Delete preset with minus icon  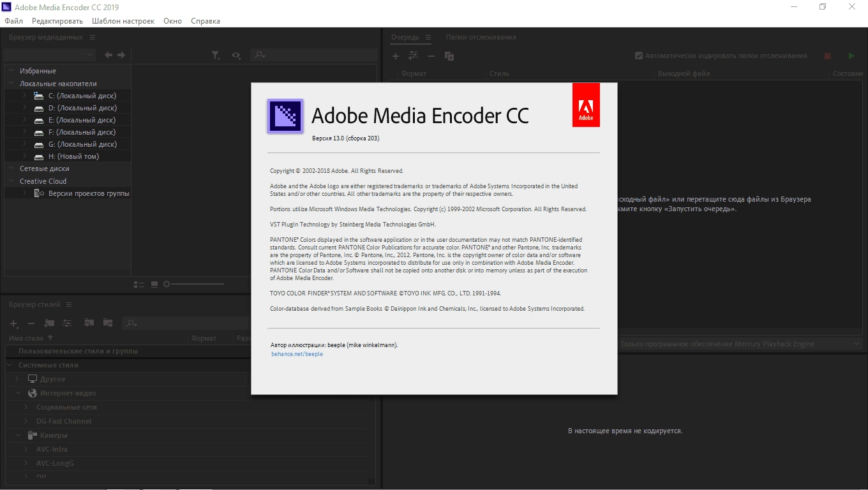click(x=31, y=323)
